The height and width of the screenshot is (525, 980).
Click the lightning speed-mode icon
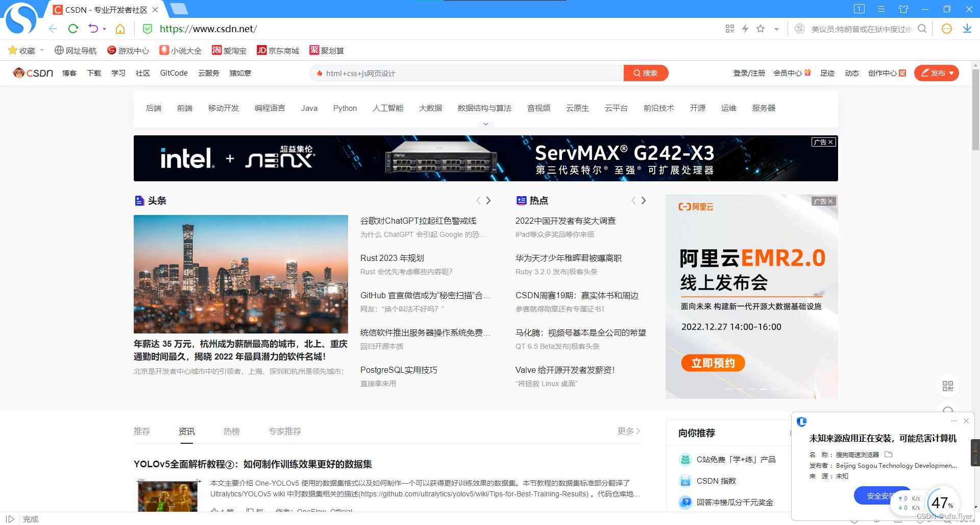pos(745,29)
